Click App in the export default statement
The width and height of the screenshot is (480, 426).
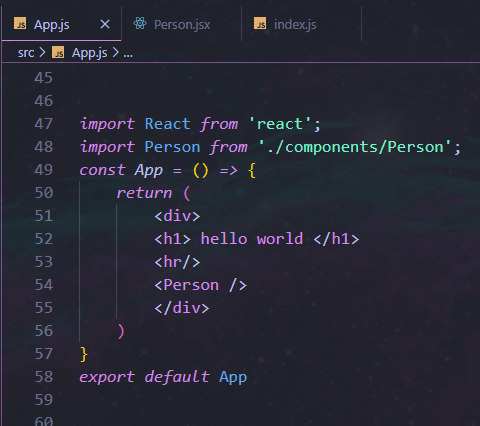coord(233,377)
